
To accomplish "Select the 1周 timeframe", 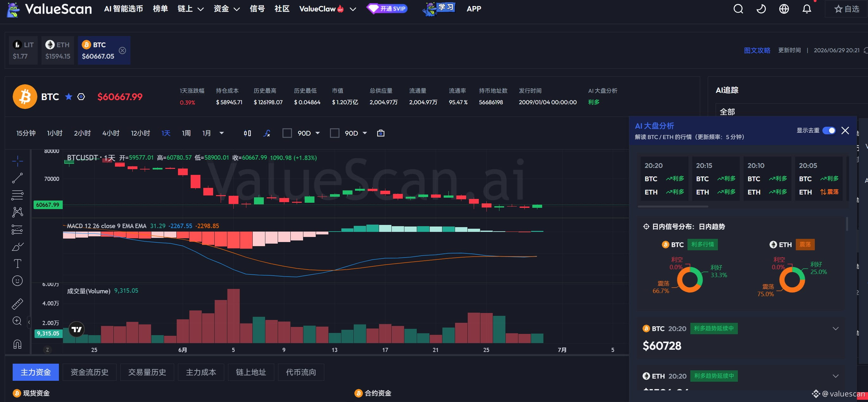I will point(186,133).
